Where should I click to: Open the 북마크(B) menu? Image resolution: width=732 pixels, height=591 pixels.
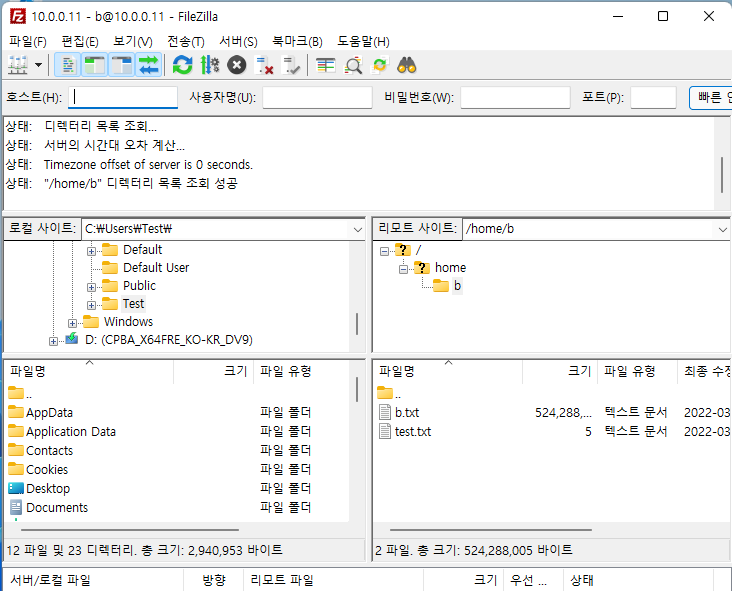297,42
